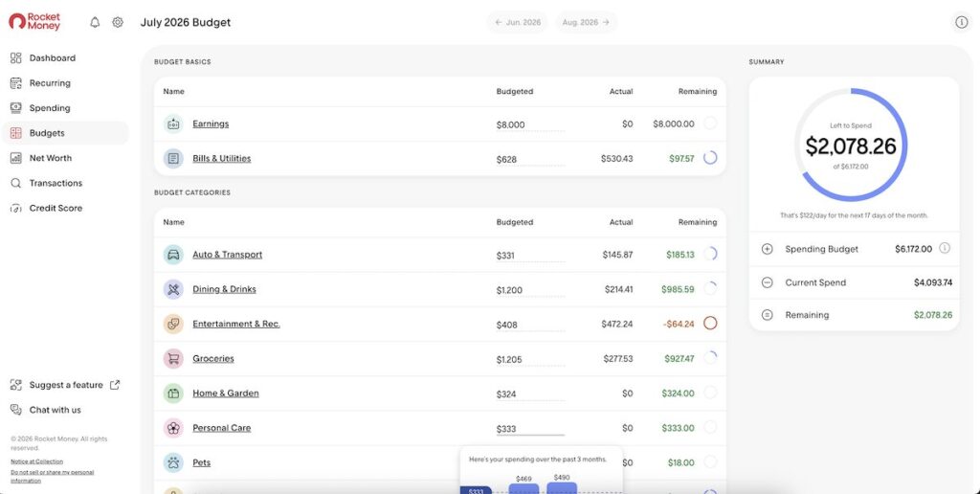Viewport: 980px width, 494px height.
Task: Click the Auto & Transport car icon
Action: (x=174, y=255)
